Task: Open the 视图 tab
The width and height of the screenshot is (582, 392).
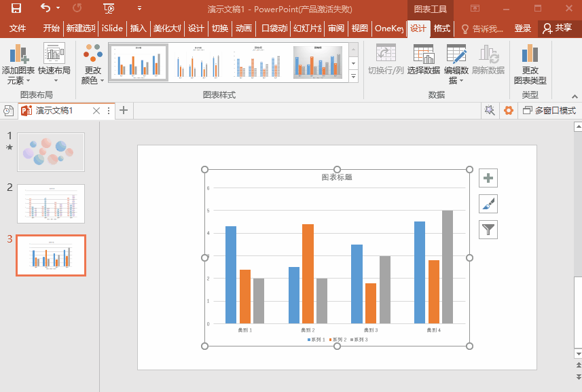Action: tap(360, 29)
